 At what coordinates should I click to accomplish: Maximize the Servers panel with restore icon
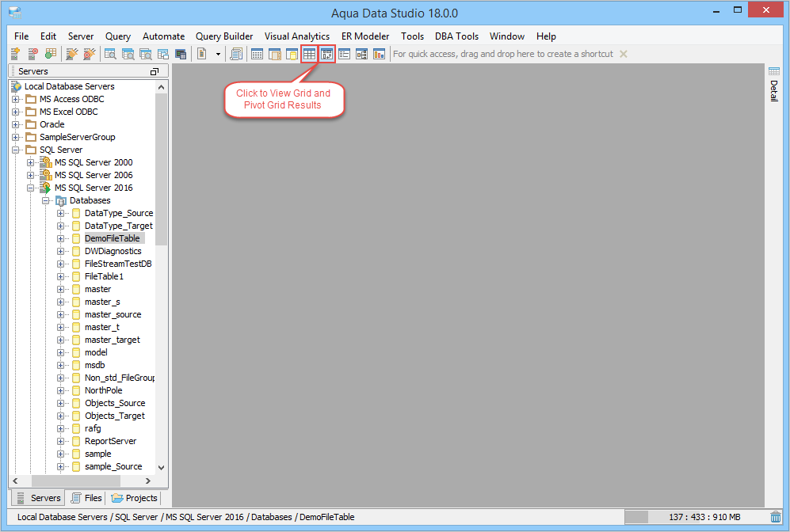pos(155,71)
